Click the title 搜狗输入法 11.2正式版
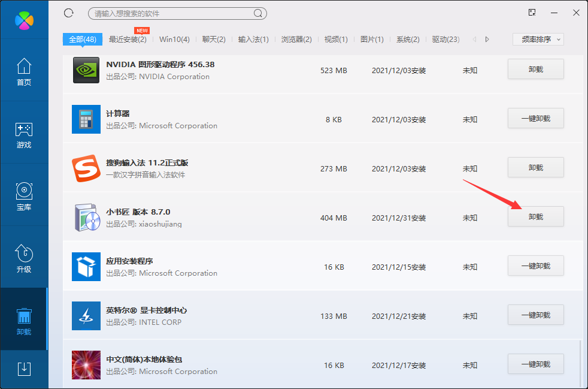This screenshot has width=588, height=389. click(147, 163)
